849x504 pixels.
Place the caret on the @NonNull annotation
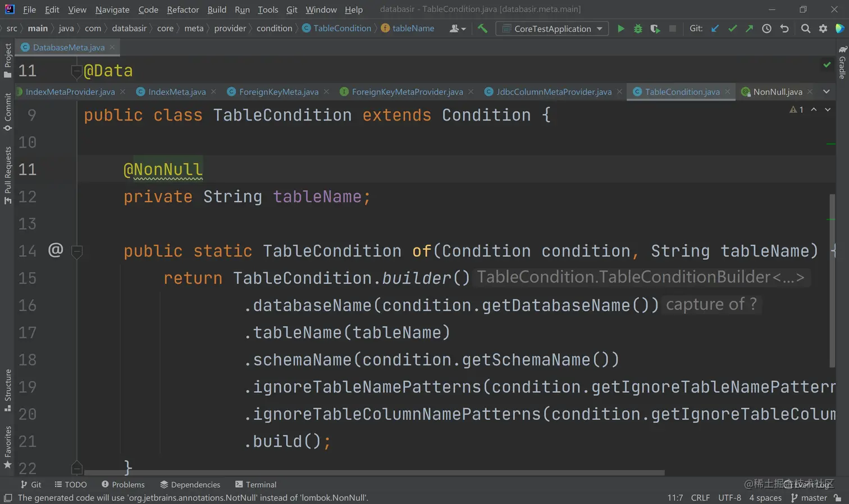click(163, 169)
